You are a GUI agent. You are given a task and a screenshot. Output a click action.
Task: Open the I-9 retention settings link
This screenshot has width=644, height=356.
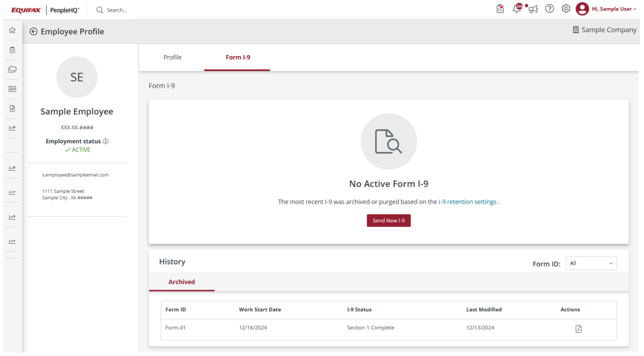(x=467, y=201)
